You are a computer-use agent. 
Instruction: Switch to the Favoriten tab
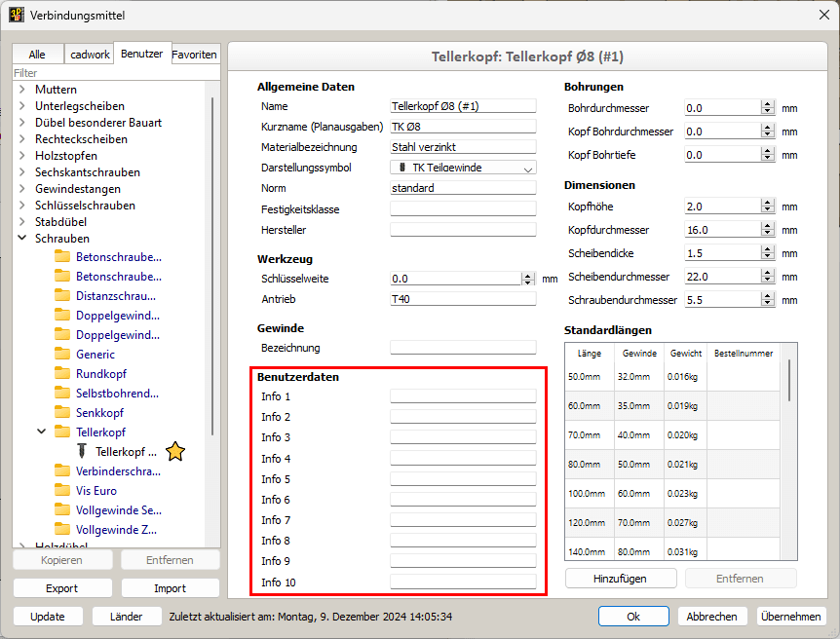195,55
